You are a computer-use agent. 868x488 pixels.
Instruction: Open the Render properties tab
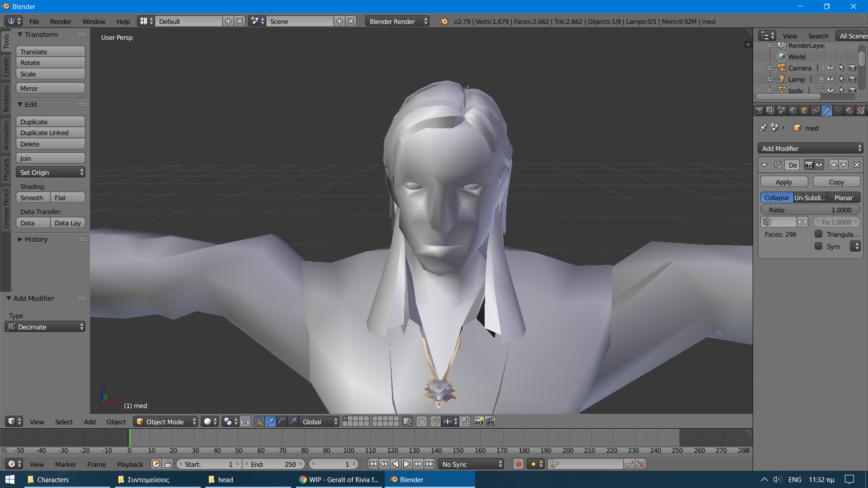point(759,111)
